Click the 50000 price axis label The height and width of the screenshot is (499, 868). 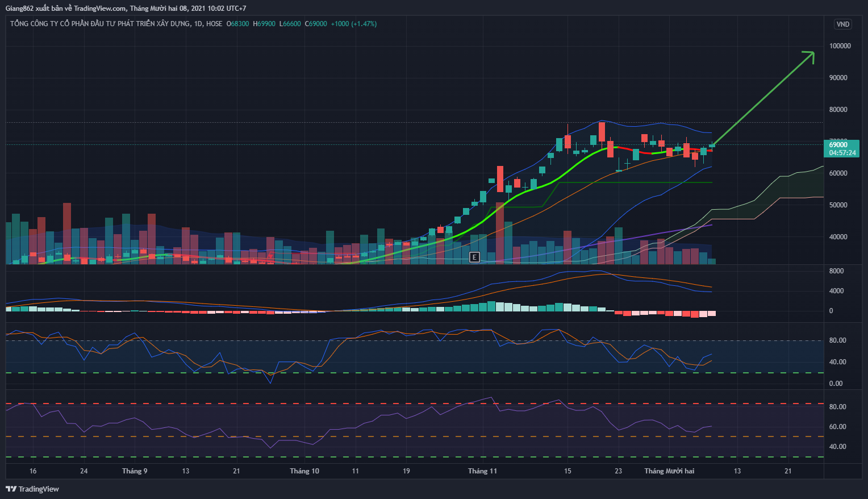(x=838, y=205)
